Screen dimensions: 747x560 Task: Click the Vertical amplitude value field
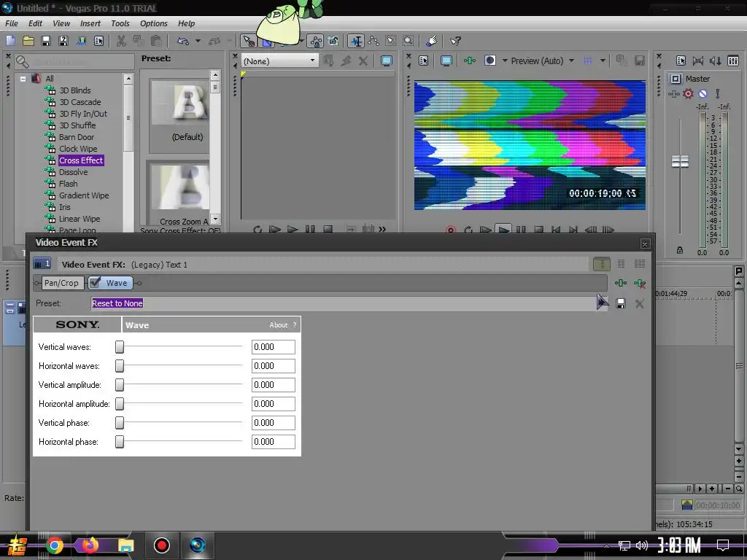pos(273,385)
